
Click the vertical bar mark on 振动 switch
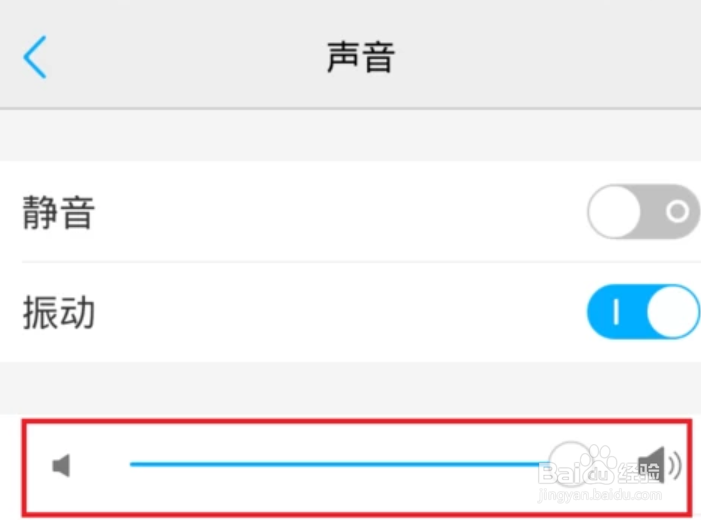click(616, 312)
